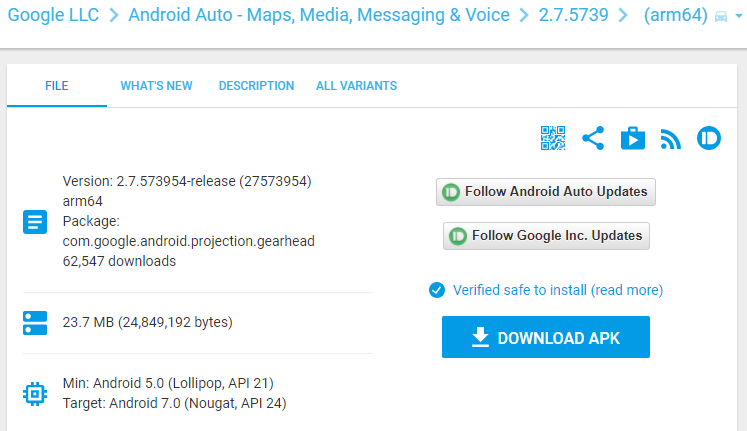Switch to the FILE tab

57,86
